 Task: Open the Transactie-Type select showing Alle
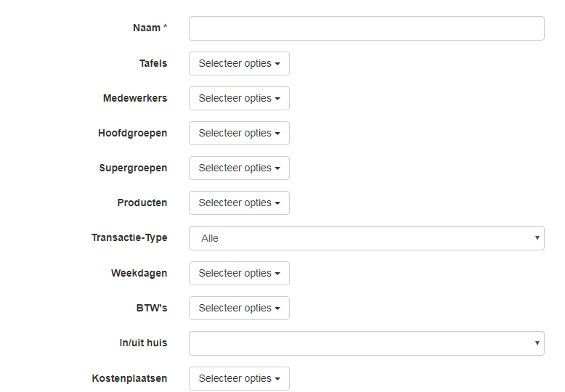[366, 238]
